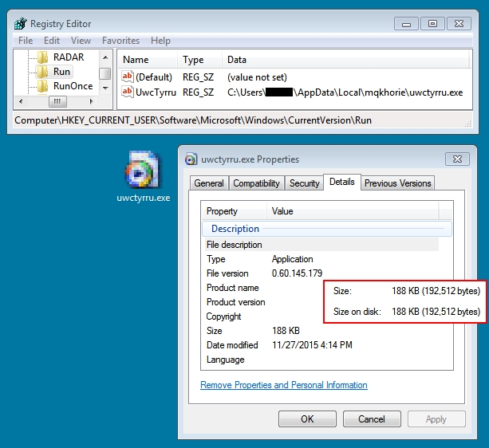Switch to the Previous Versions tab

pos(397,183)
